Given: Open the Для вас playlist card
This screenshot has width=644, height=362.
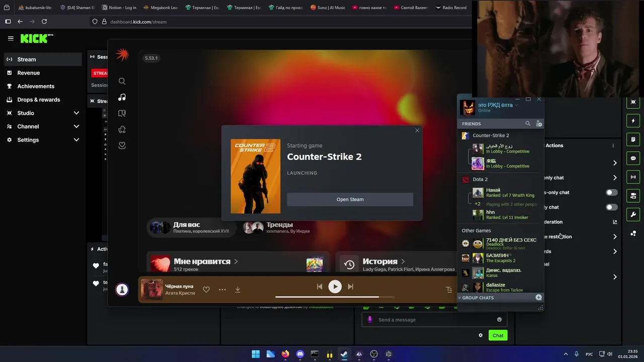Looking at the screenshot, I should click(190, 228).
